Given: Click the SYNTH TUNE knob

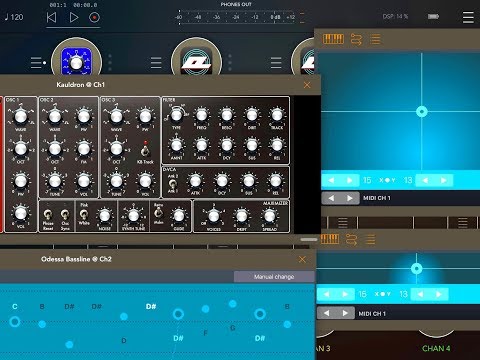Looking at the screenshot, I should tap(133, 216).
